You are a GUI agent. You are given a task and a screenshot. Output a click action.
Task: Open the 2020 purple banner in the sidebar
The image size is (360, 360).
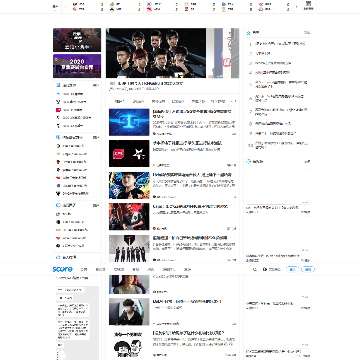77,66
